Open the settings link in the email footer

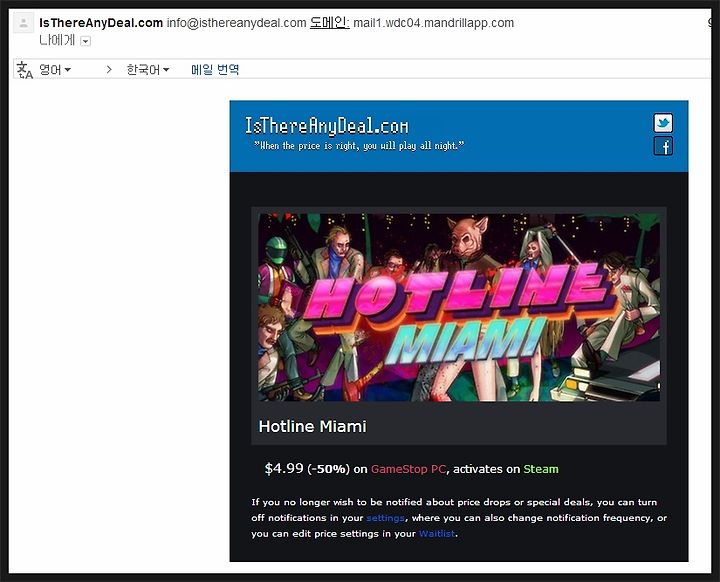click(385, 518)
